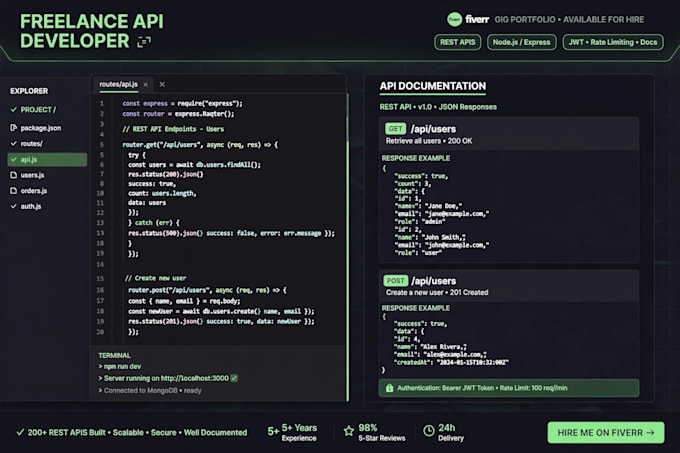
Task: Click line number 1 in the editor gutter
Action: coord(101,104)
